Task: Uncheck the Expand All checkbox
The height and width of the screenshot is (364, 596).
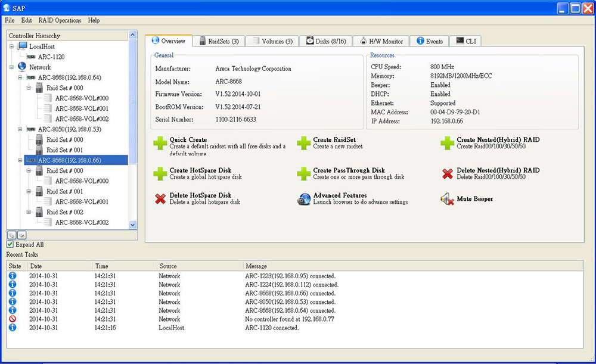Action: [x=10, y=244]
